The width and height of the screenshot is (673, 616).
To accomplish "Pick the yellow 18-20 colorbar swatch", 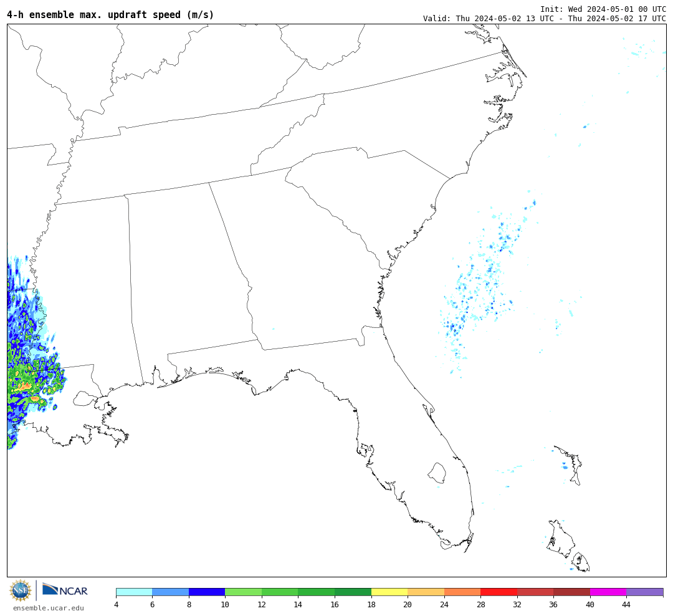I will point(389,592).
